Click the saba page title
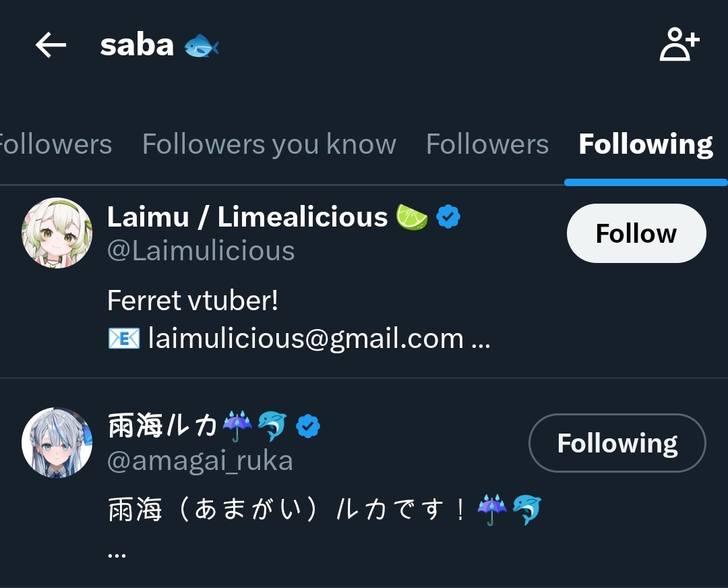 [x=137, y=46]
